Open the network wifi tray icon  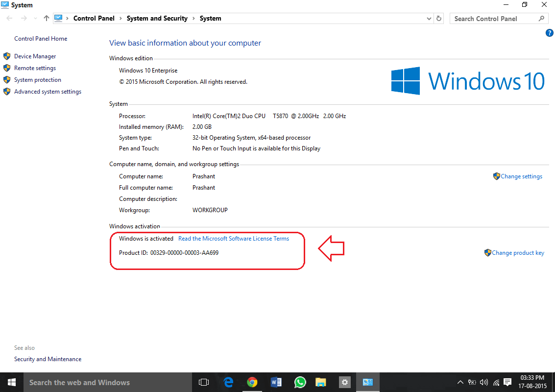click(x=496, y=382)
